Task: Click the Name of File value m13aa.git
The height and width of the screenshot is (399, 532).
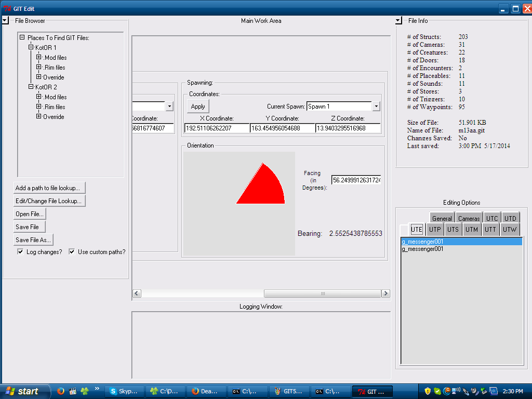Action: 472,130
